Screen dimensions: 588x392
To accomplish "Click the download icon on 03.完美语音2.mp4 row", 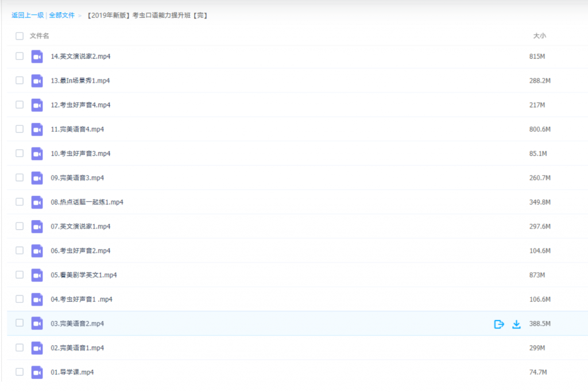I will coord(516,324).
